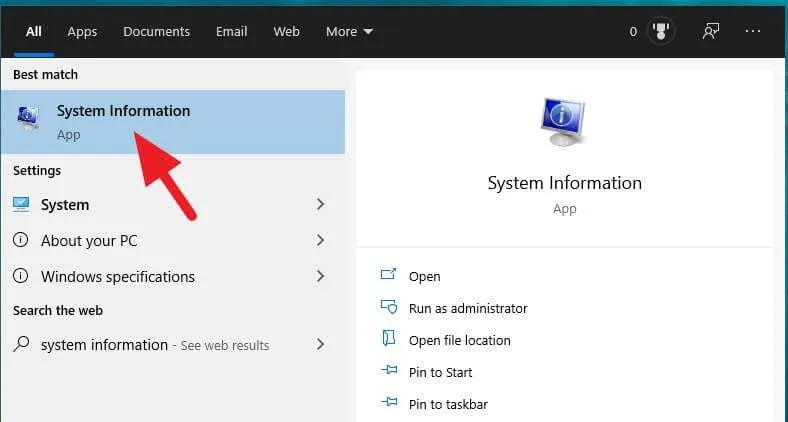Viewport: 788px width, 422px height.
Task: Choose Open file location
Action: tap(459, 341)
